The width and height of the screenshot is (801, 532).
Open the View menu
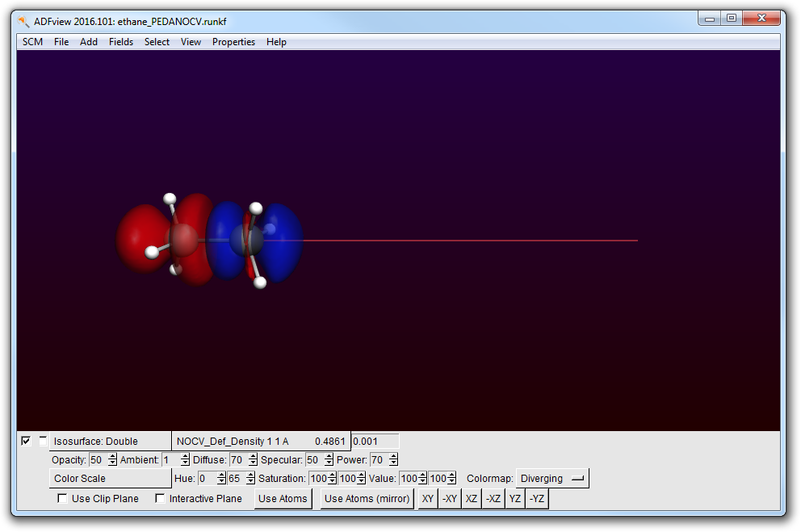coord(191,42)
